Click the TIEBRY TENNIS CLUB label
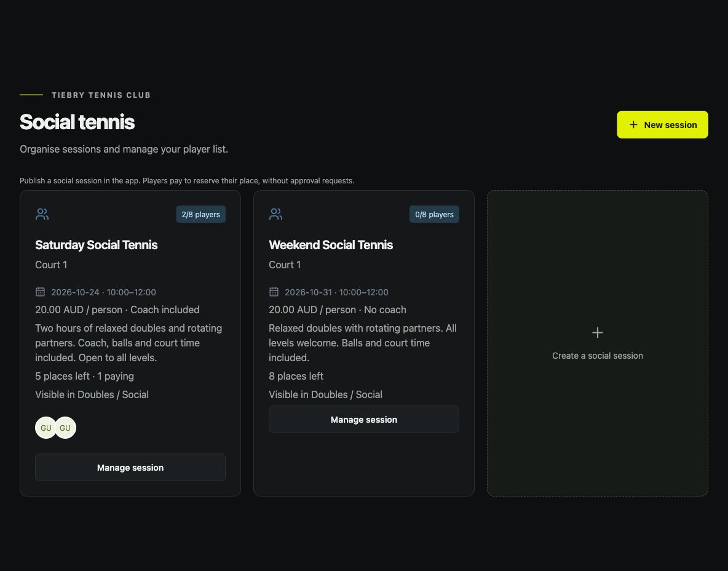This screenshot has width=728, height=571. pyautogui.click(x=101, y=95)
